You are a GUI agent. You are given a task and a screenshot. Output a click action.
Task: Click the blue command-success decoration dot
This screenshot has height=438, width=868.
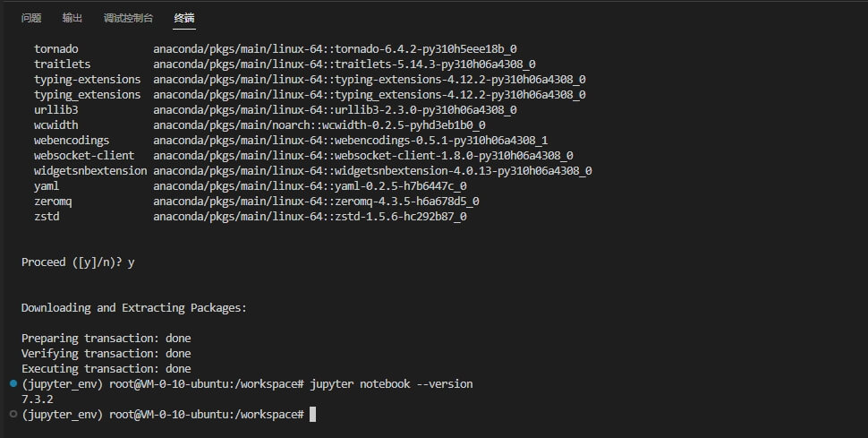pos(13,383)
